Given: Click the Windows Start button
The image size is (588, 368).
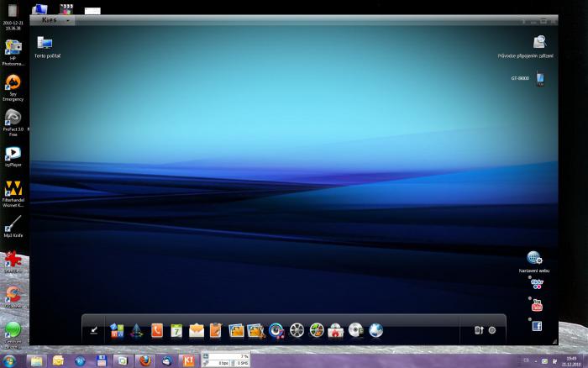Looking at the screenshot, I should 9,360.
